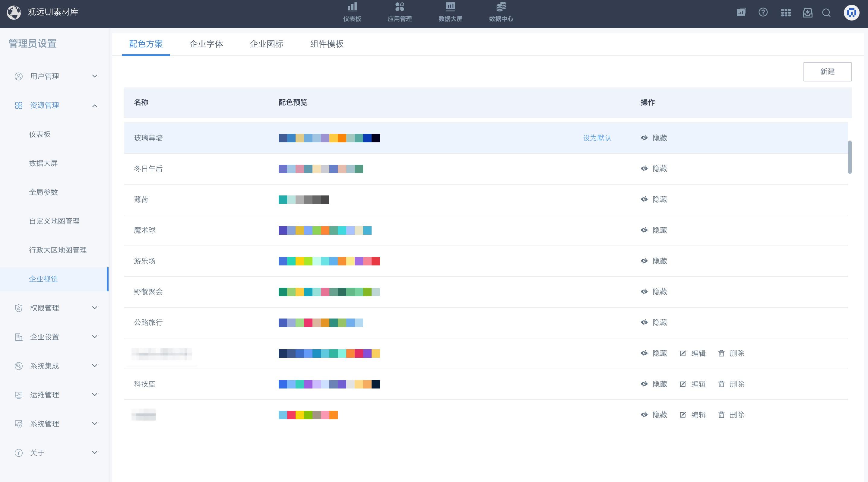This screenshot has width=868, height=482.
Task: Click the edit pencil icon in the last row
Action: pos(683,415)
